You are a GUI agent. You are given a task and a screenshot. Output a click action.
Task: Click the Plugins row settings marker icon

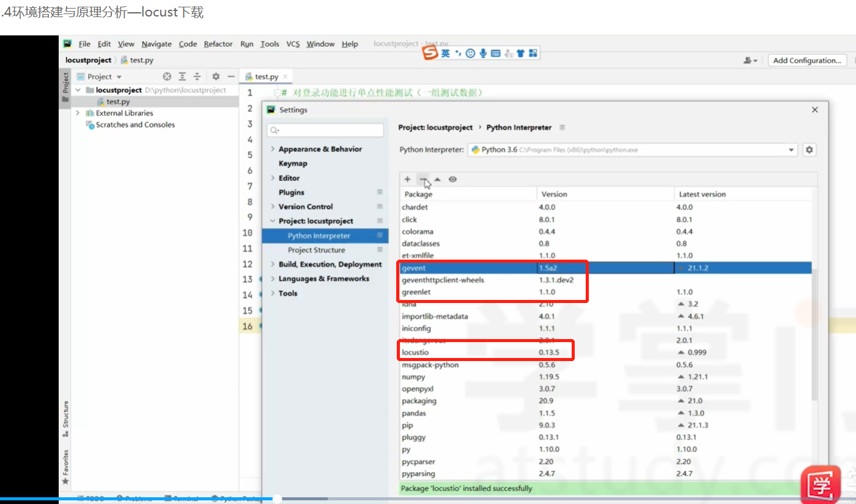click(380, 192)
